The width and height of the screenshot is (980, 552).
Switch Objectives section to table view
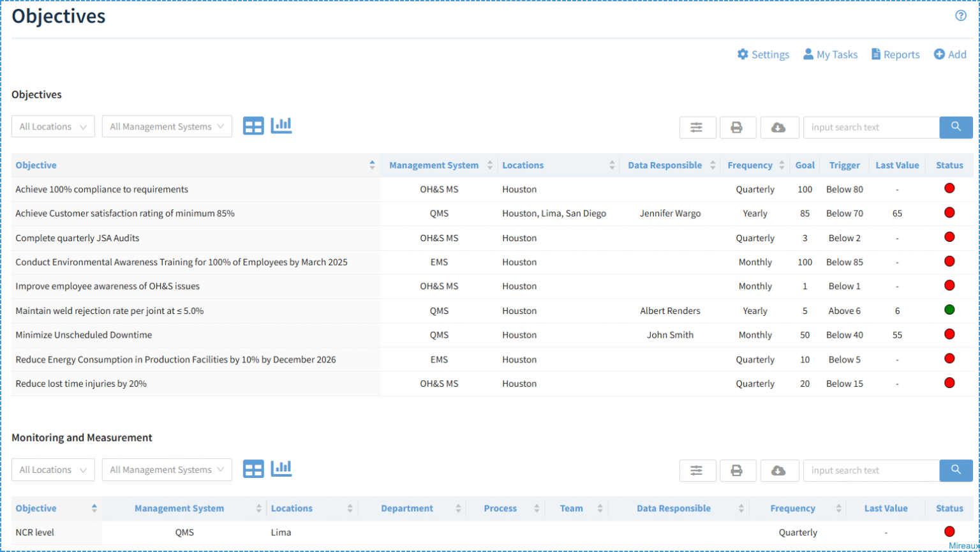point(253,126)
